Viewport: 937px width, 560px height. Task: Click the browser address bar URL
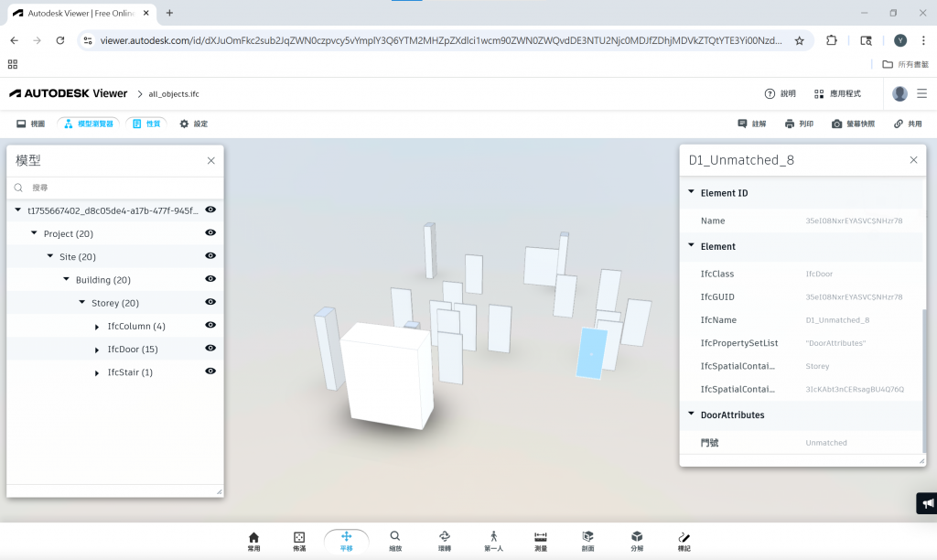[441, 40]
